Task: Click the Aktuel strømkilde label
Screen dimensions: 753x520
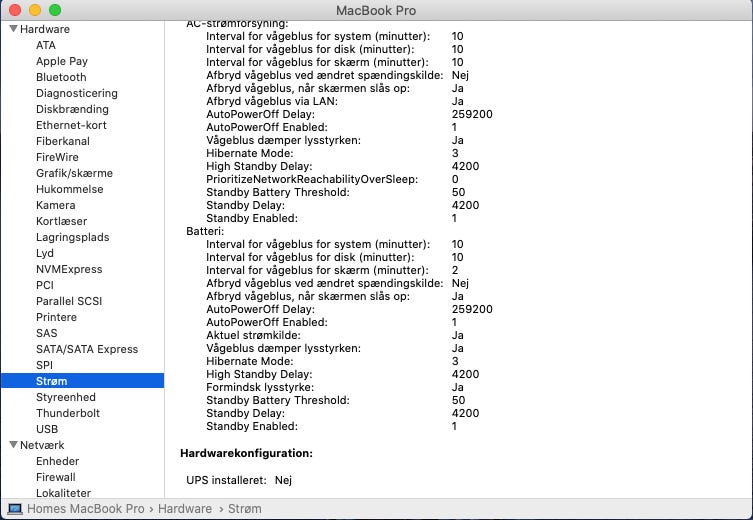Action: (253, 335)
